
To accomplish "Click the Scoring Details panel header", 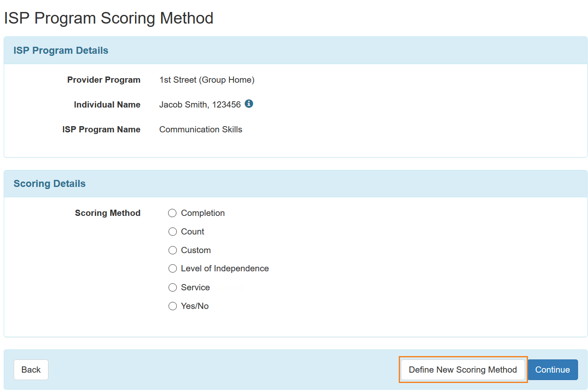I will [50, 184].
